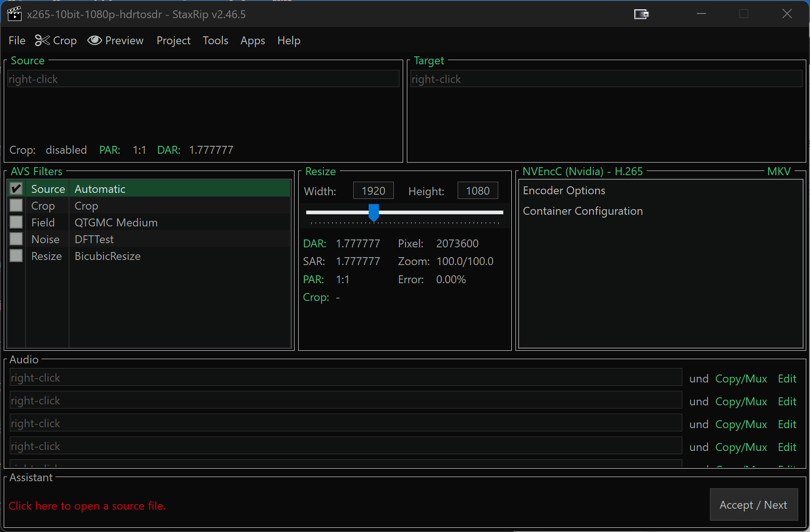Image resolution: width=810 pixels, height=532 pixels.
Task: Click the Accept / Next button
Action: (753, 505)
